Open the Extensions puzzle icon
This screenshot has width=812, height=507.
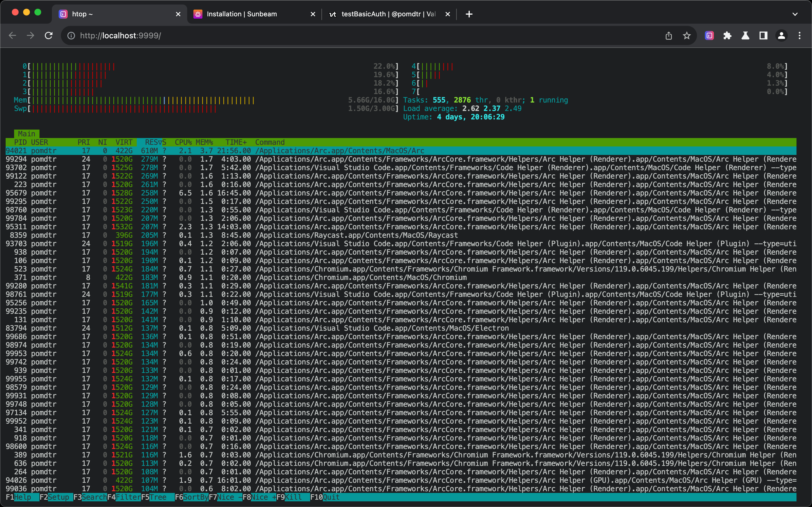point(727,35)
